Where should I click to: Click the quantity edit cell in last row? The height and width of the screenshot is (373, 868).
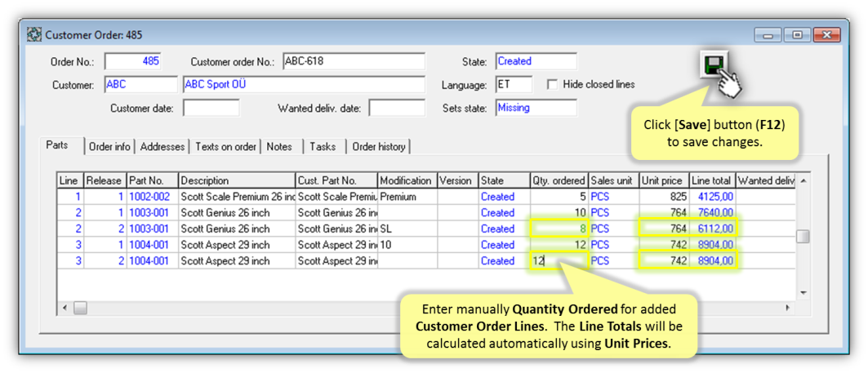(559, 260)
